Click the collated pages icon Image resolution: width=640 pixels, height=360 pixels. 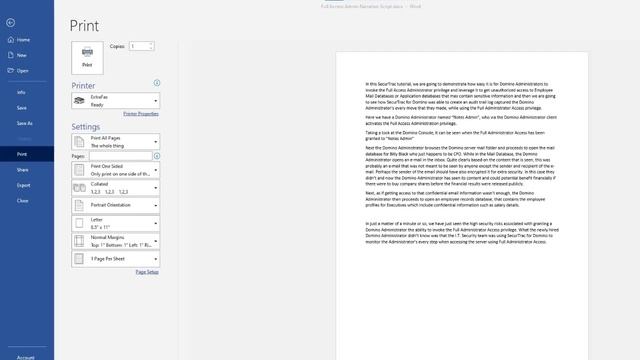tap(79, 188)
